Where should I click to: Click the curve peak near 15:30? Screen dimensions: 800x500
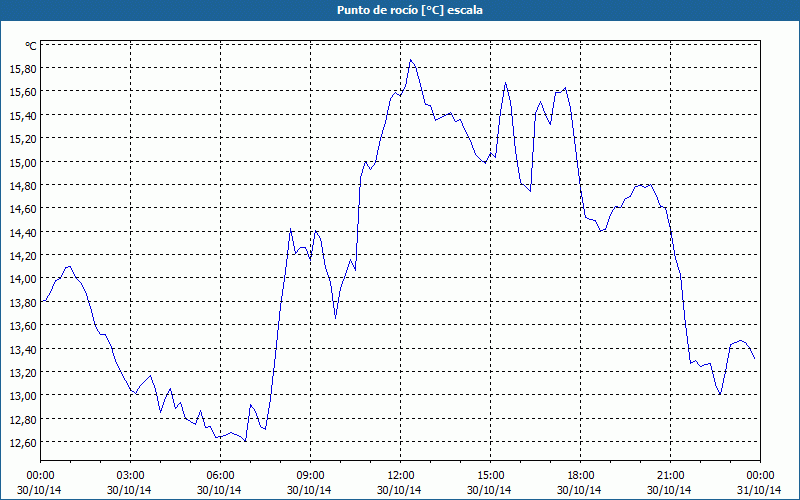505,83
